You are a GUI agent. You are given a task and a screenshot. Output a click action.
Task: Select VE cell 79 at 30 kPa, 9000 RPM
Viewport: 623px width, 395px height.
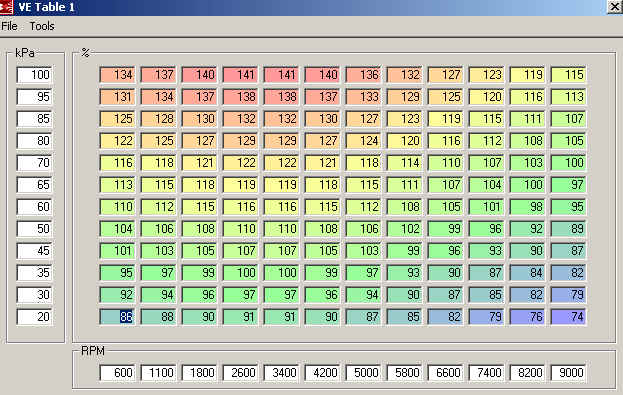point(569,295)
